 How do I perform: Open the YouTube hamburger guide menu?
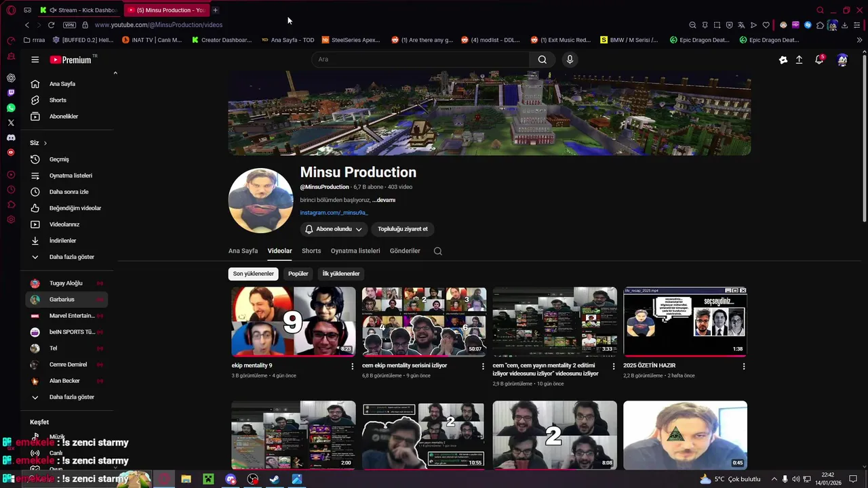(x=35, y=60)
